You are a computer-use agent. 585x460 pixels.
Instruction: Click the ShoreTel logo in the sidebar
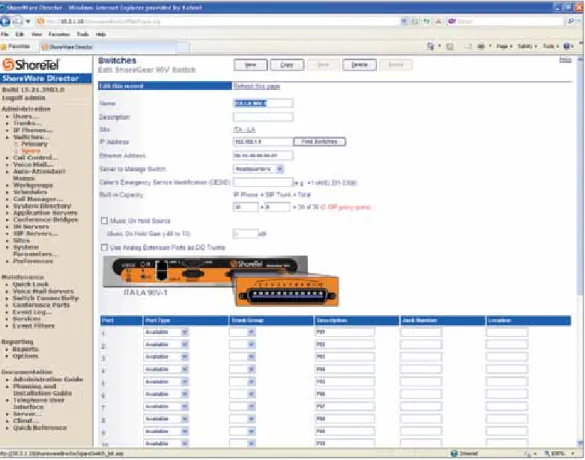tap(31, 65)
